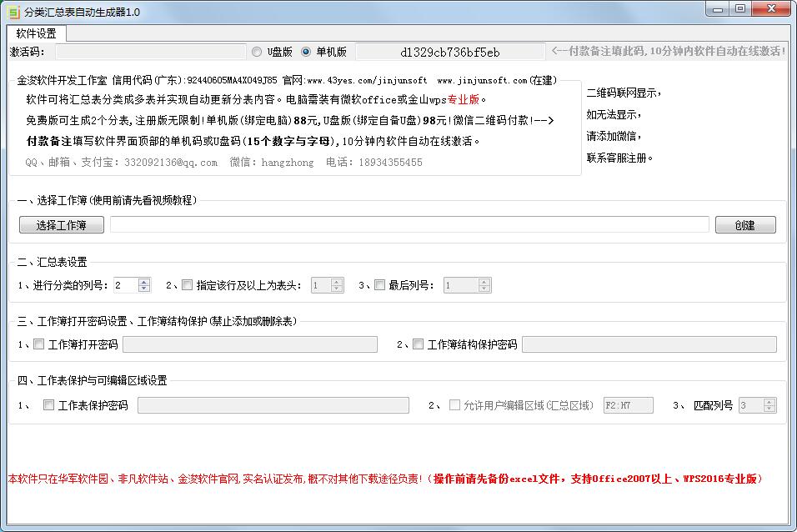Image resolution: width=797 pixels, height=532 pixels.
Task: Click the workbook path input field
Action: tap(409, 224)
